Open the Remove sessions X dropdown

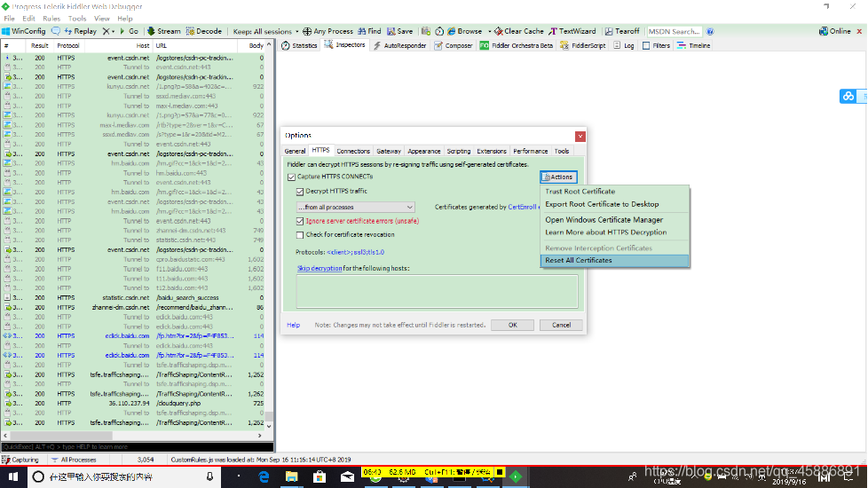[x=108, y=32]
